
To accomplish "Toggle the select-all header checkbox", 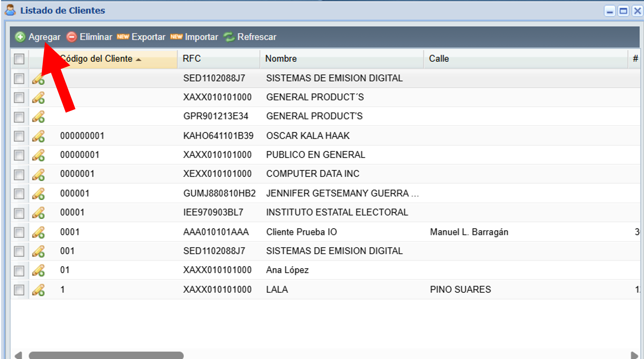I will [19, 59].
